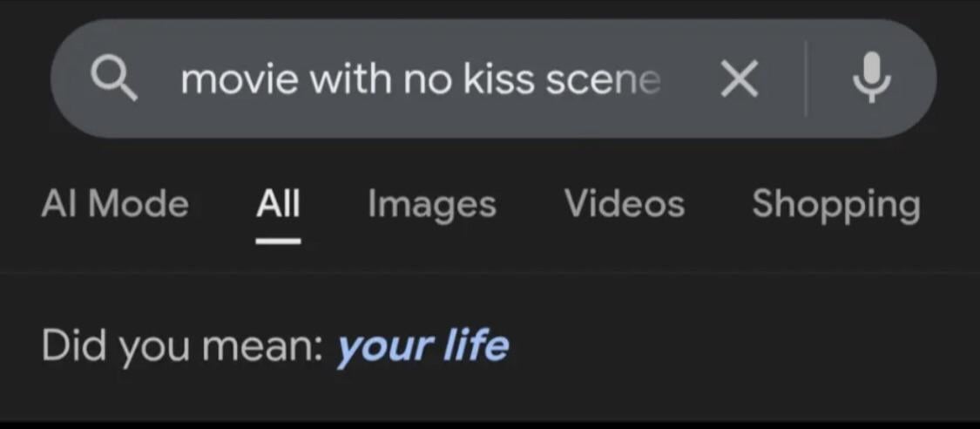Select the All results tab
The height and width of the screenshot is (429, 980).
(278, 204)
